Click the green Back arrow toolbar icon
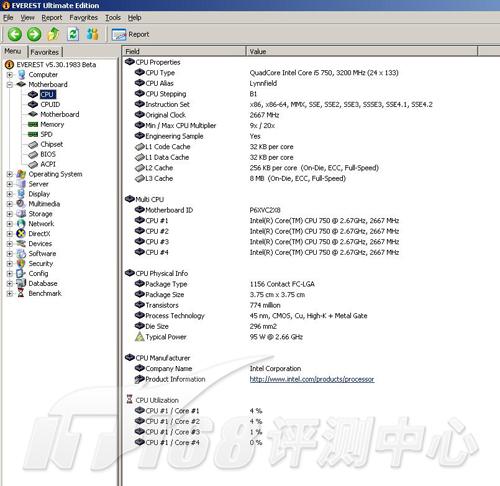The image size is (500, 486). pos(15,34)
